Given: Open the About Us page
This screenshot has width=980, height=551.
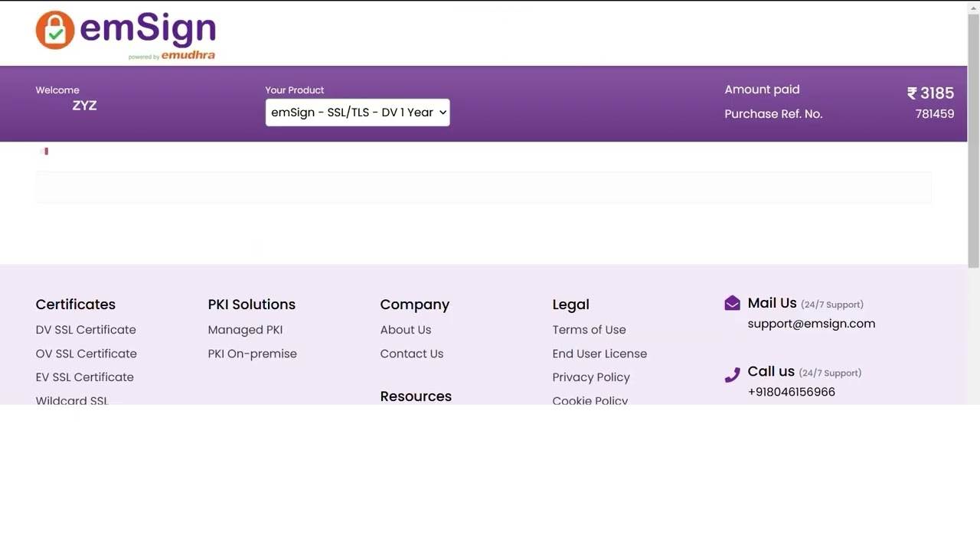Looking at the screenshot, I should tap(406, 330).
